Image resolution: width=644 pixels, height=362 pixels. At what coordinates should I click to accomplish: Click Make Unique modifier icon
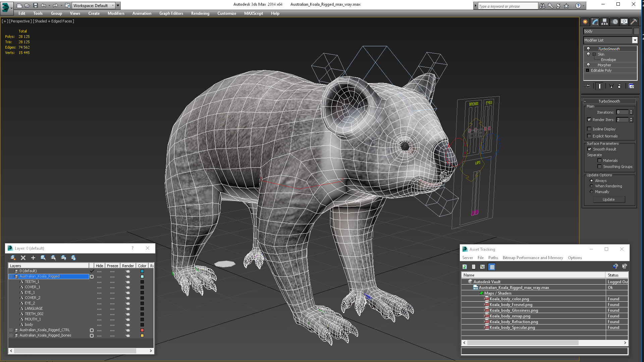coord(611,86)
